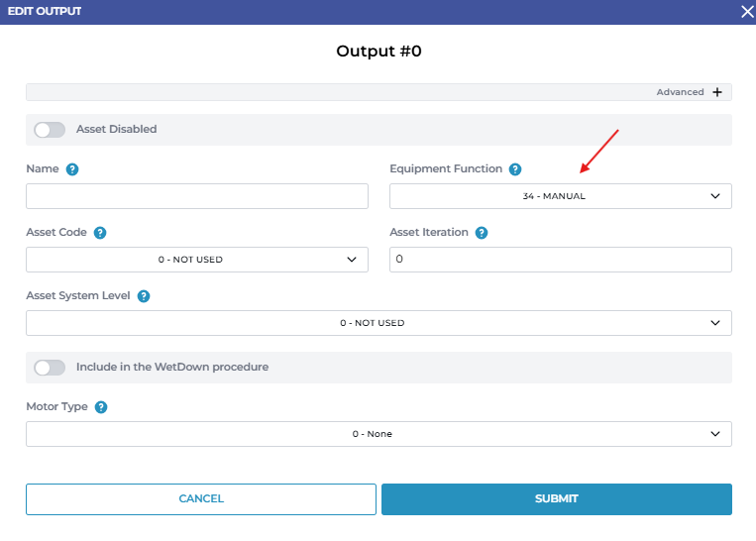The width and height of the screenshot is (756, 541).
Task: Expand the Motor Type dropdown
Action: 378,434
